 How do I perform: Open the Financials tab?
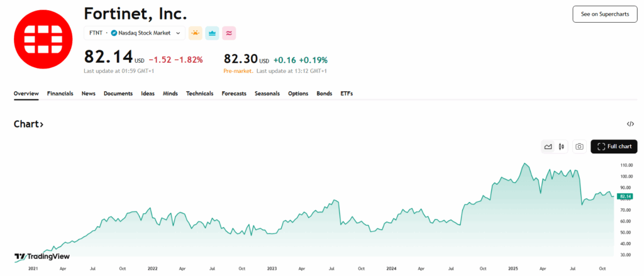coord(60,94)
